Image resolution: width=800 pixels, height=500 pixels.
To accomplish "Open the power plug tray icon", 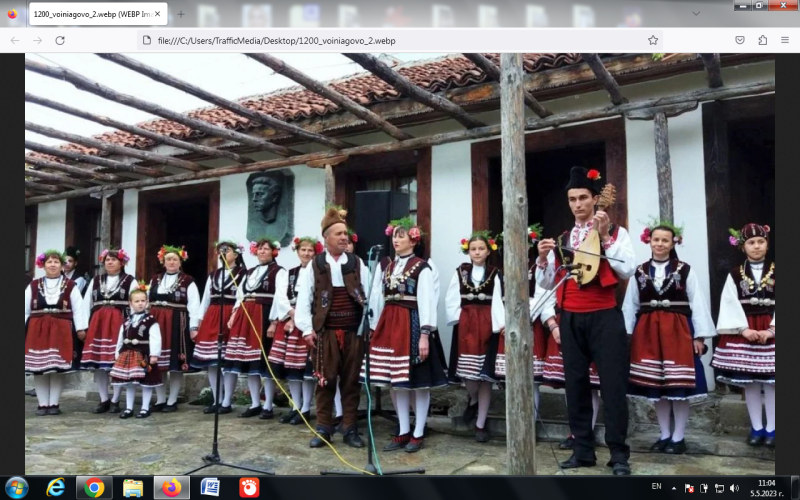I will (704, 488).
